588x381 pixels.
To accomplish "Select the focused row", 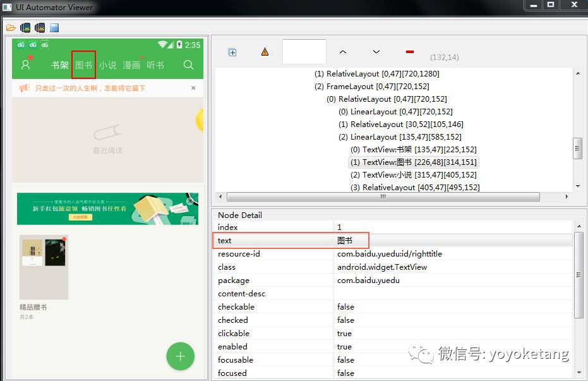I will tap(393, 373).
